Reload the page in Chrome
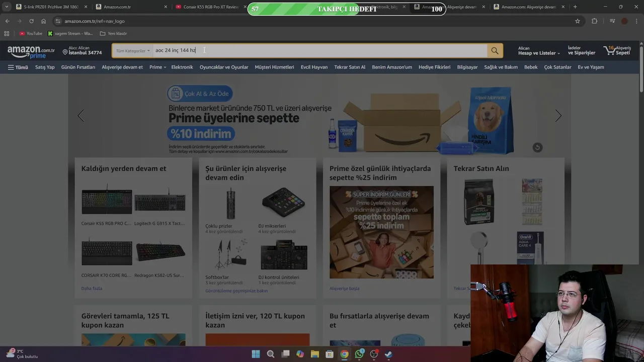 [31, 21]
